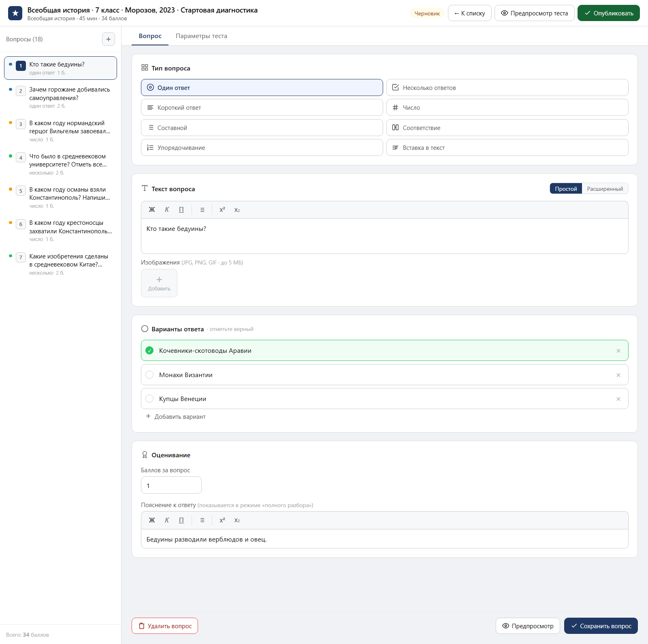648x644 pixels.
Task: Open the 'Вопрос' tab
Action: point(150,36)
